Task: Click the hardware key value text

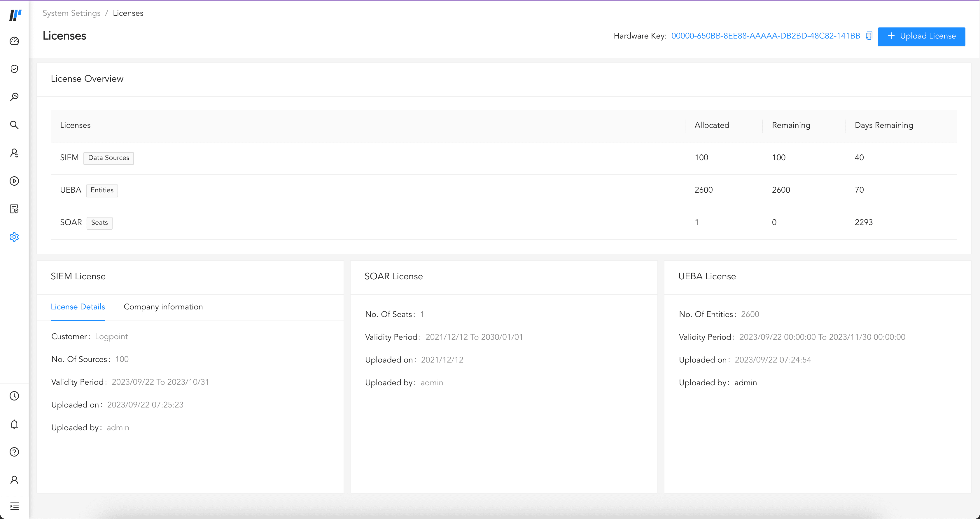Action: point(765,36)
